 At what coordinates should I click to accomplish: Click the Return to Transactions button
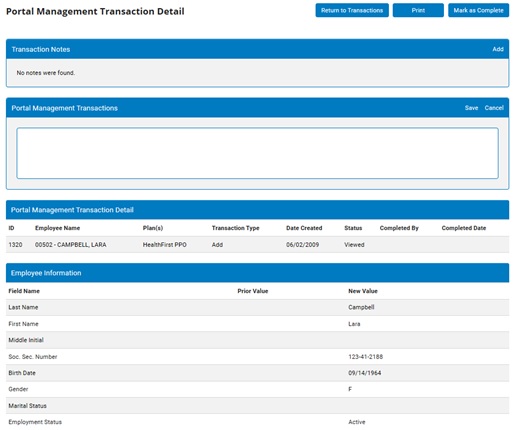352,10
